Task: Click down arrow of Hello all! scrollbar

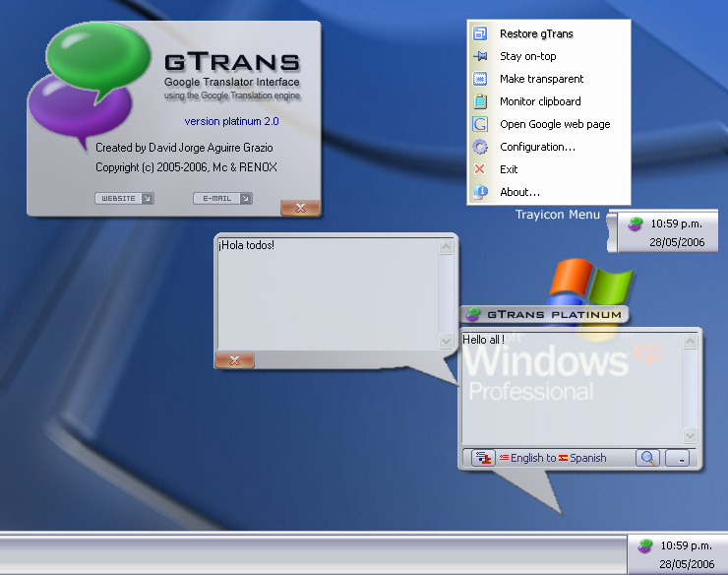Action: click(x=690, y=435)
